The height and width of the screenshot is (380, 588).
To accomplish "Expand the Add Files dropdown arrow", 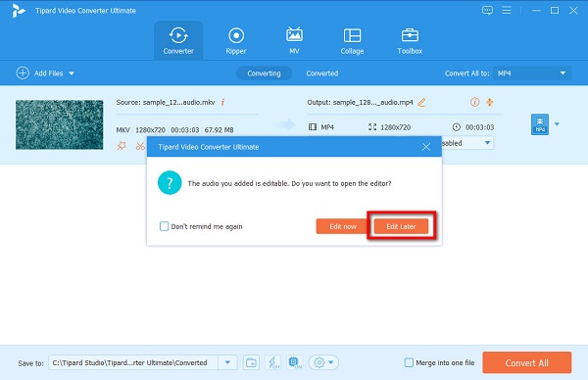I will click(x=72, y=73).
